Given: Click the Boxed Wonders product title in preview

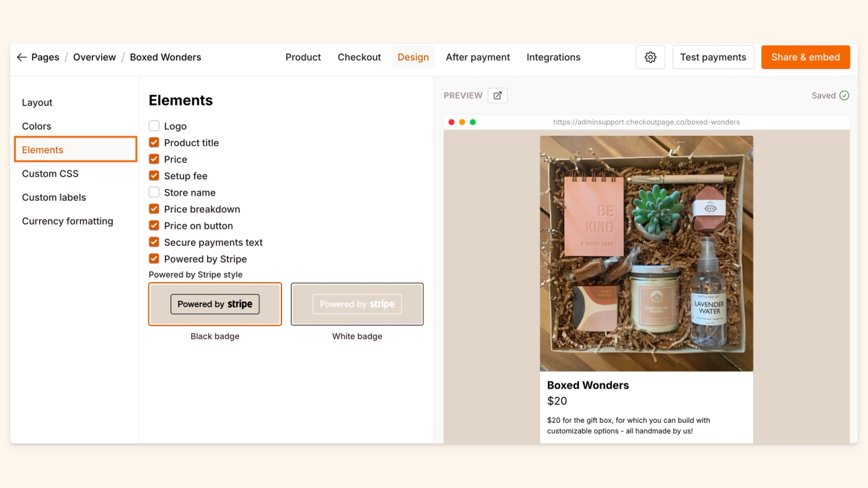Looking at the screenshot, I should click(x=588, y=385).
